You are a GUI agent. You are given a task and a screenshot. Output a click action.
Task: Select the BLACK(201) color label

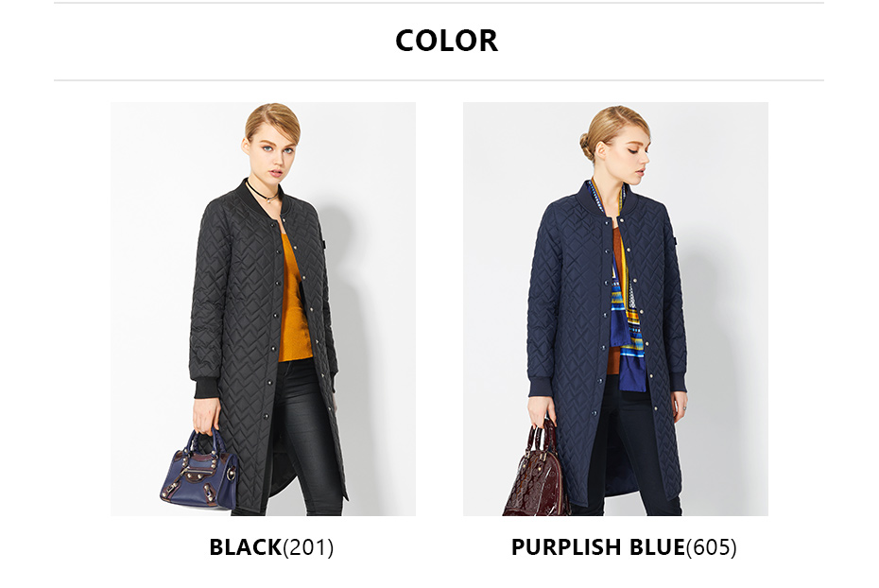coord(271,547)
